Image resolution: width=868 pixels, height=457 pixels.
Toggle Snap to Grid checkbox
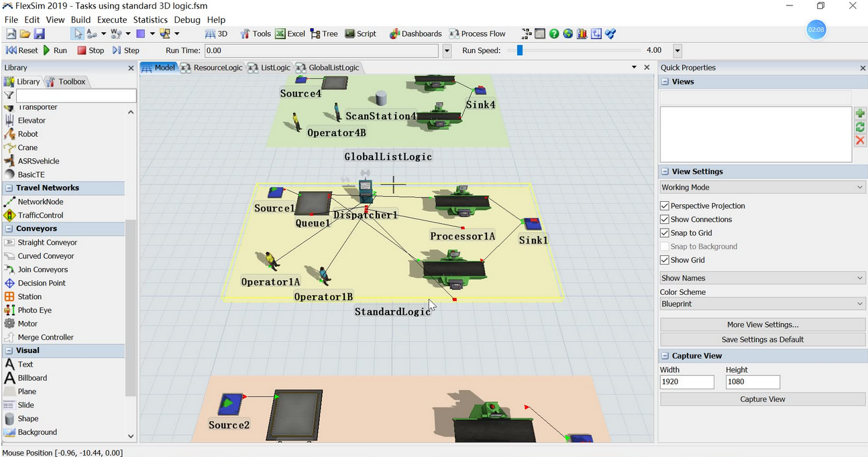tap(665, 233)
